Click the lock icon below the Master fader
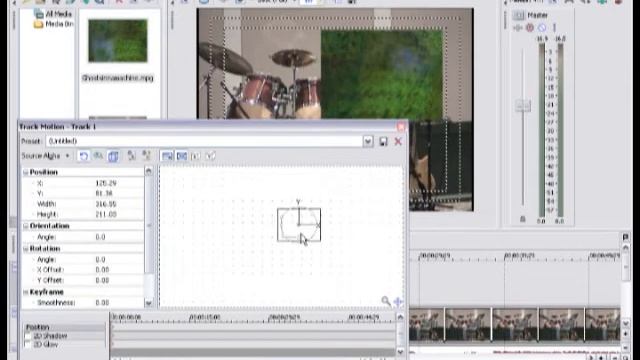Image resolution: width=640 pixels, height=360 pixels. (x=522, y=219)
